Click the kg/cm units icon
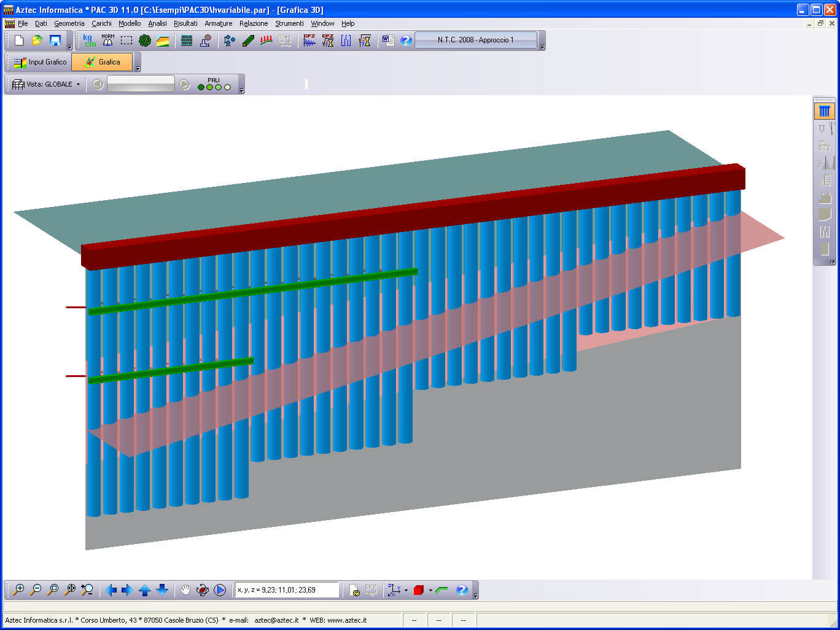This screenshot has width=840, height=630. [90, 41]
